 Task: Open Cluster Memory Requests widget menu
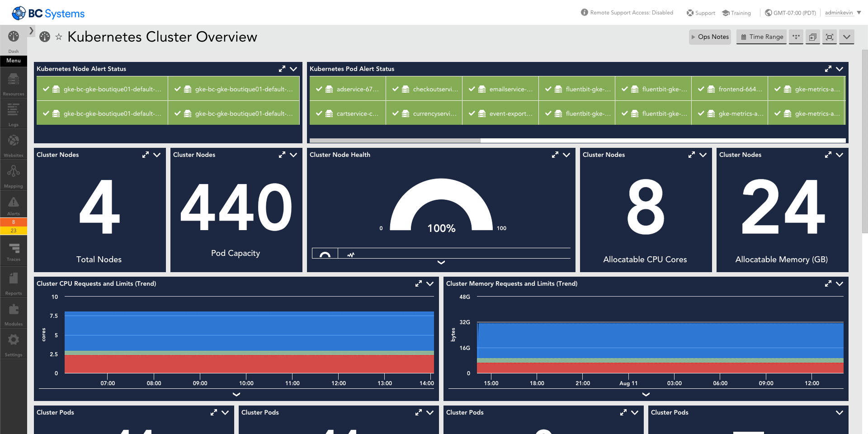[x=840, y=283]
